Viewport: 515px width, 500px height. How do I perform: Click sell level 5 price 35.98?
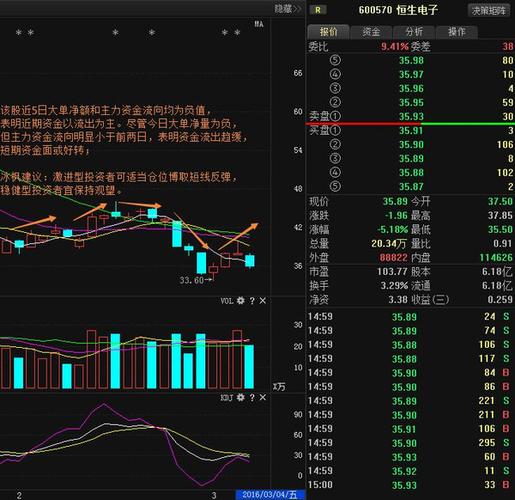[411, 60]
